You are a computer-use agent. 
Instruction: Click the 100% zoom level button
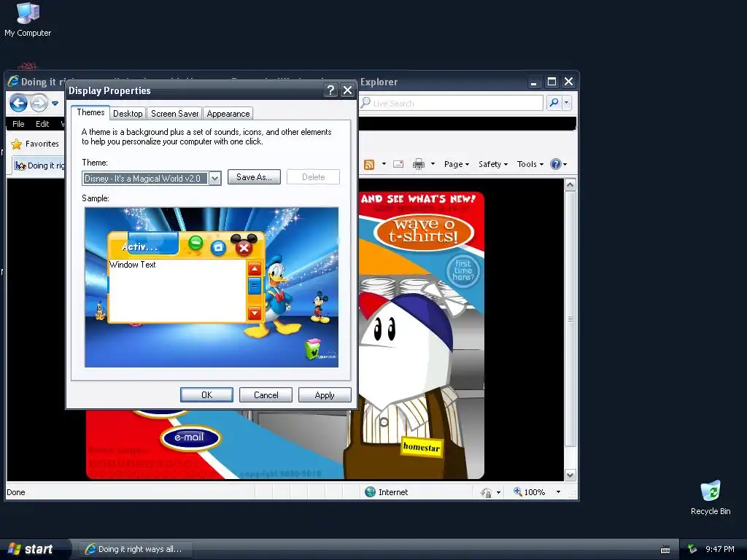[x=530, y=492]
